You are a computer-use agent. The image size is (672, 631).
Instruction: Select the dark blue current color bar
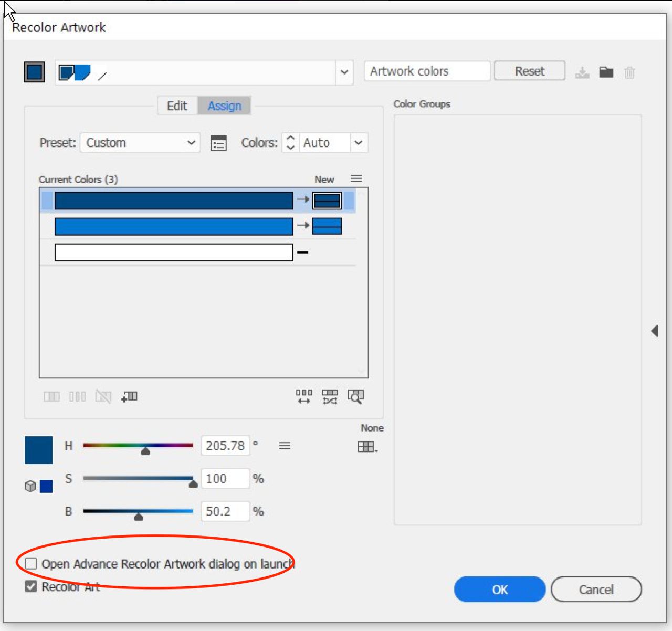click(x=174, y=201)
